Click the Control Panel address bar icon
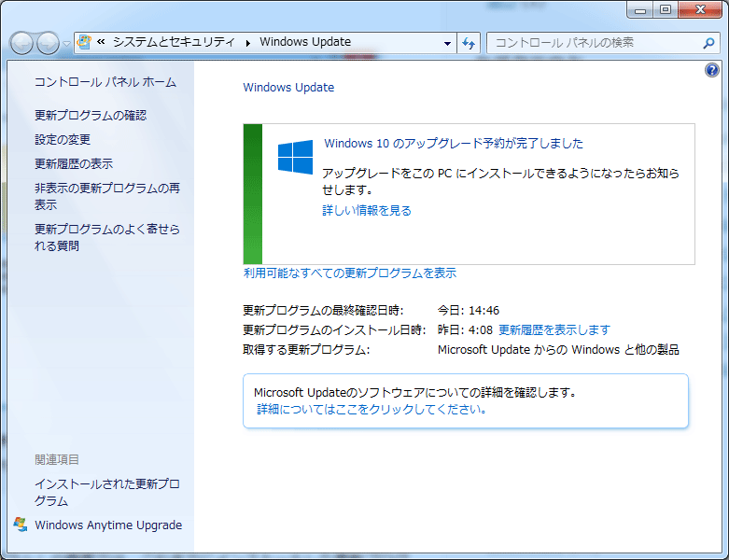The image size is (729, 560). [x=84, y=42]
